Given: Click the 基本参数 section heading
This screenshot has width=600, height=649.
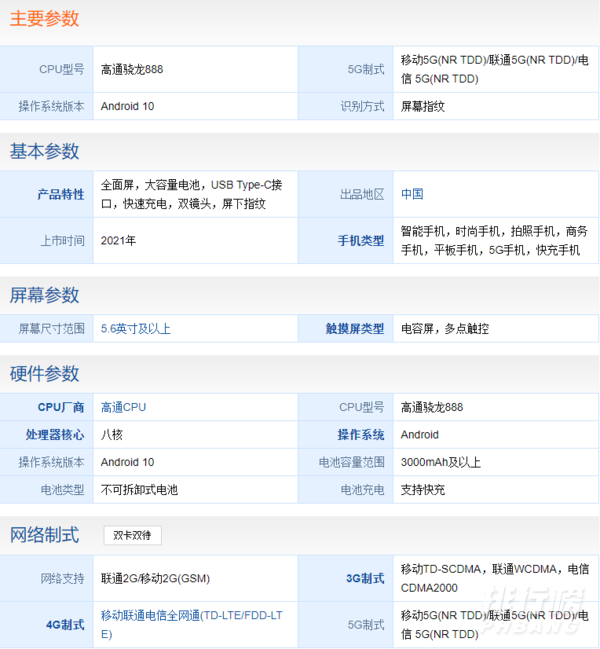Looking at the screenshot, I should pyautogui.click(x=44, y=151).
